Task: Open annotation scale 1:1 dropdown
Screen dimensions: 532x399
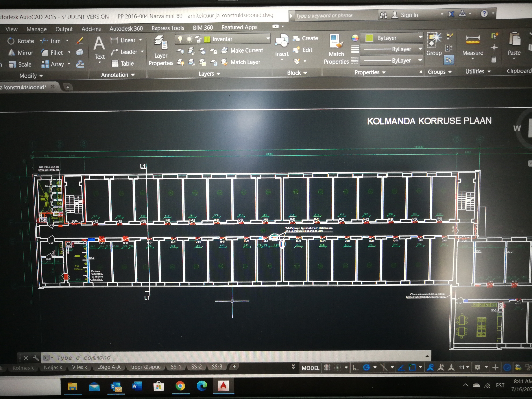Action: coord(464,367)
